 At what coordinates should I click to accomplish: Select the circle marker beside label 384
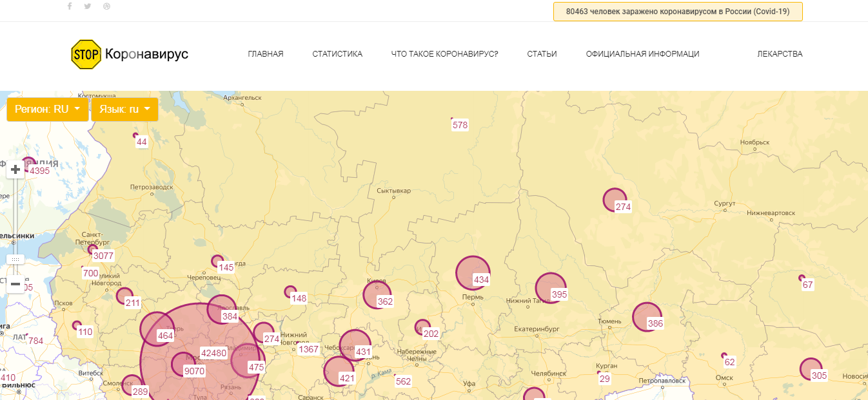point(222,310)
